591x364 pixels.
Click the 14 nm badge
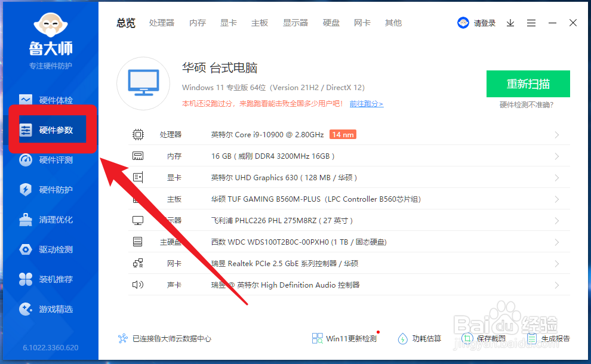[343, 134]
